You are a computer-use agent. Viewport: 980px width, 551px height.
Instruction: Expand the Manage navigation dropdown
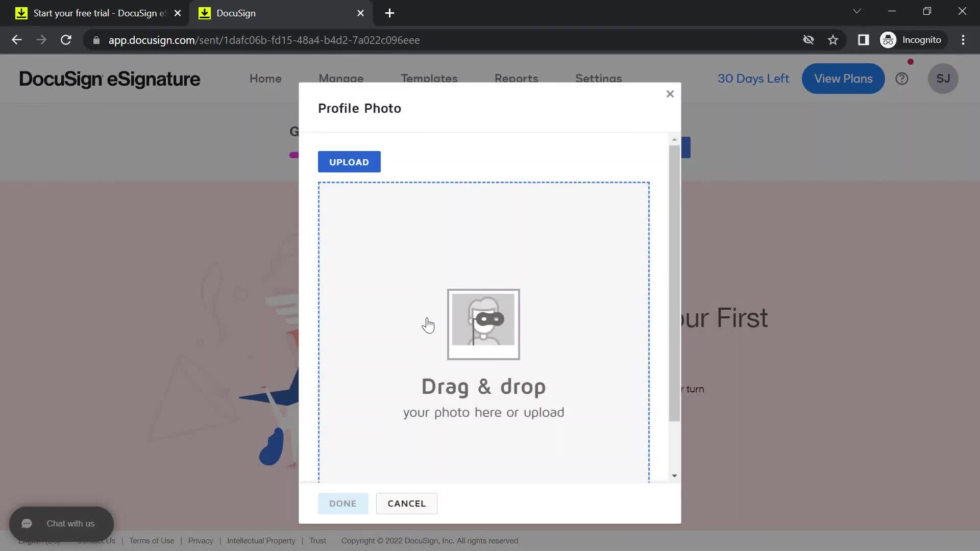tap(339, 79)
